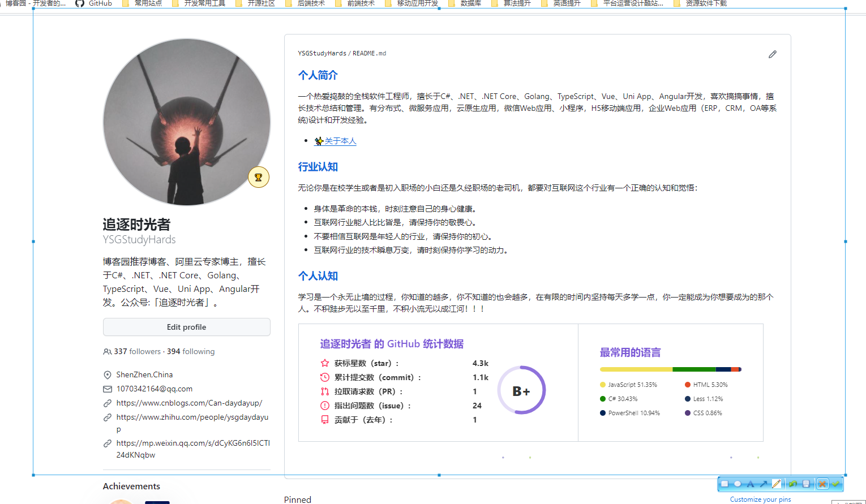
Task: Select the pencil brush tool
Action: 777,484
